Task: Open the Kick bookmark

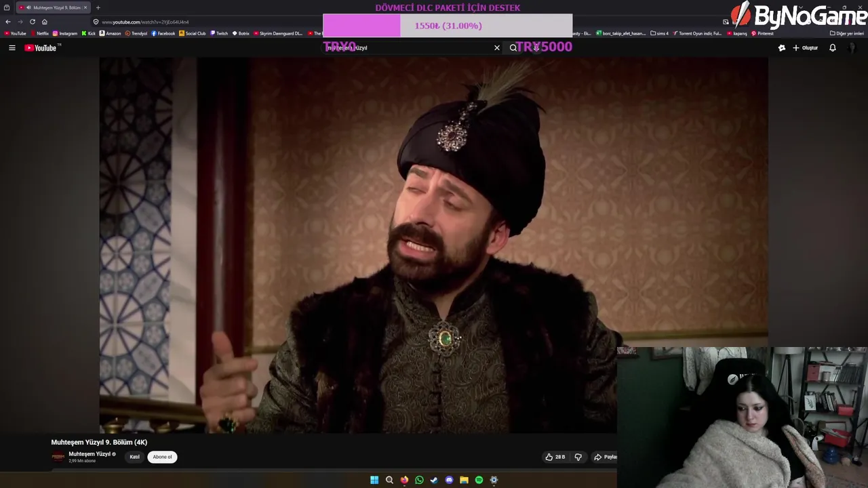Action: [x=89, y=33]
